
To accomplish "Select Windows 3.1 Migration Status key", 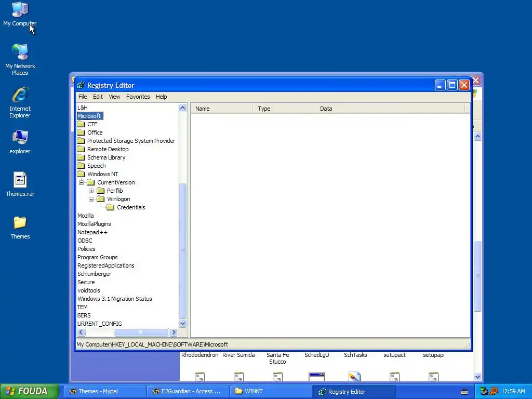I will coord(115,299).
